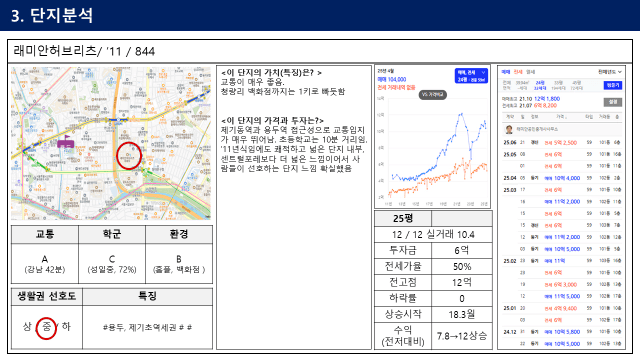Click the 7.8→12상승 value cell
The height and width of the screenshot is (360, 640).
462,336
